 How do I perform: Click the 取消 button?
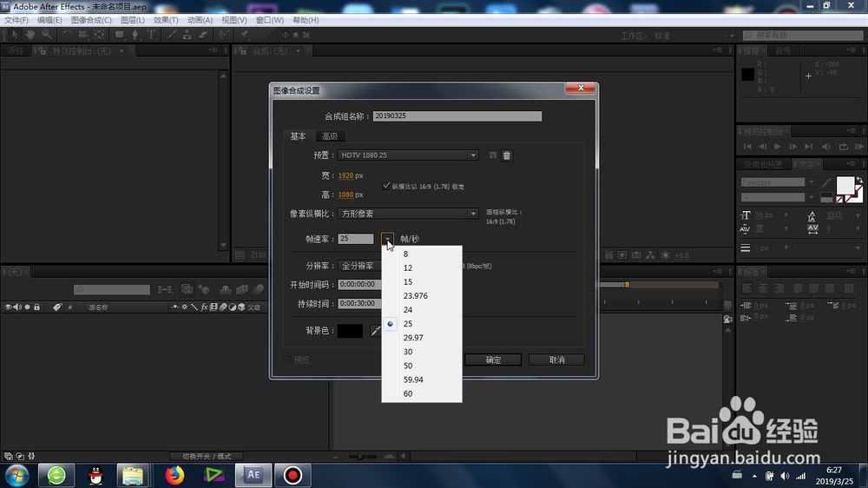coord(556,360)
